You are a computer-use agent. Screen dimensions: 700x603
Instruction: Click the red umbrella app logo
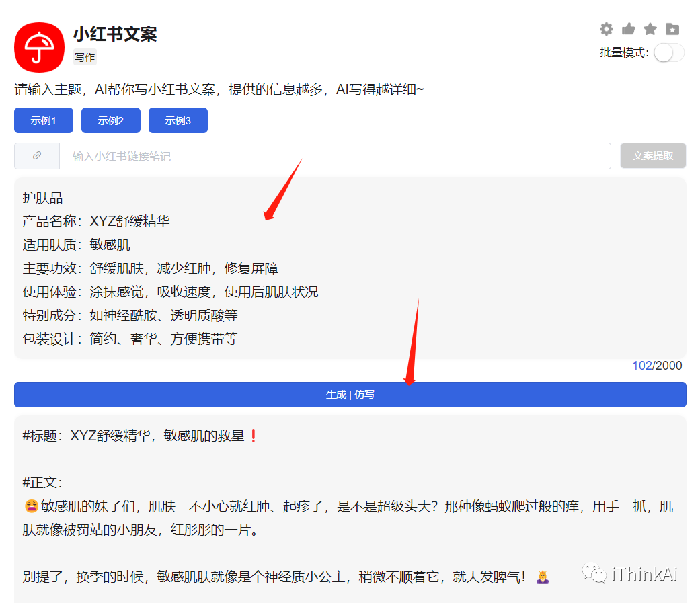tap(38, 47)
